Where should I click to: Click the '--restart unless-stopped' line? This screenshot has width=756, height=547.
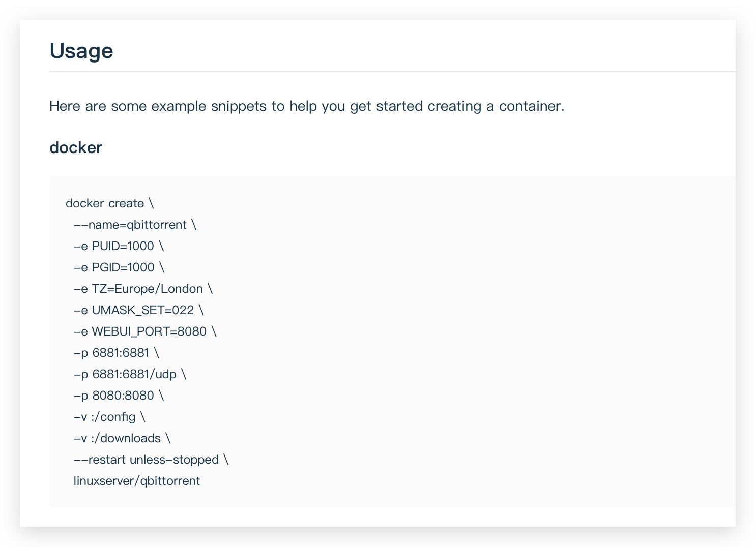click(151, 460)
